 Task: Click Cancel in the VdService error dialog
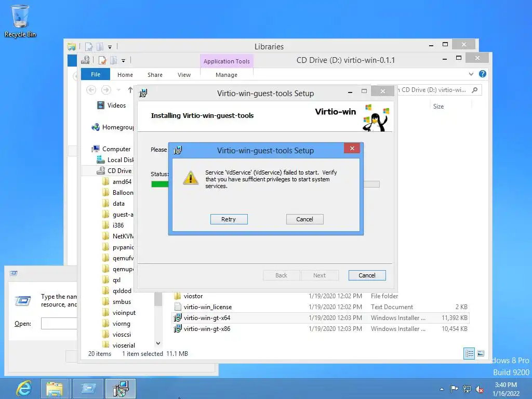tap(304, 219)
